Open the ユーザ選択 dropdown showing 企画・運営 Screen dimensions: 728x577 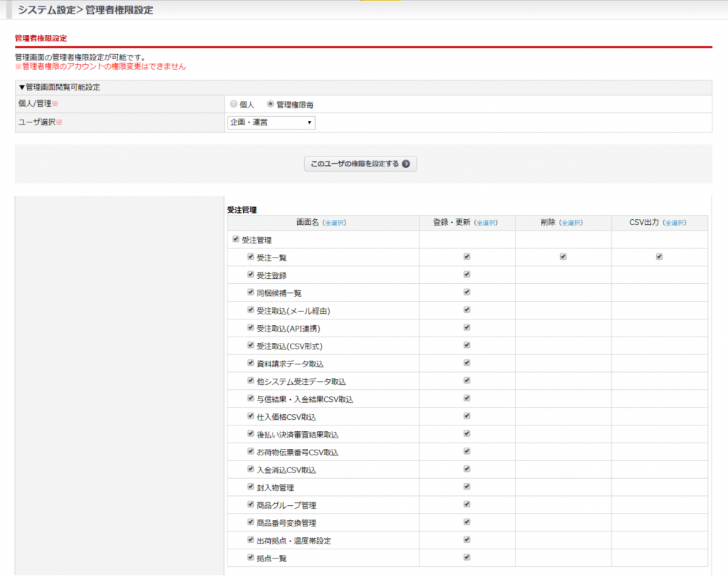coord(271,122)
